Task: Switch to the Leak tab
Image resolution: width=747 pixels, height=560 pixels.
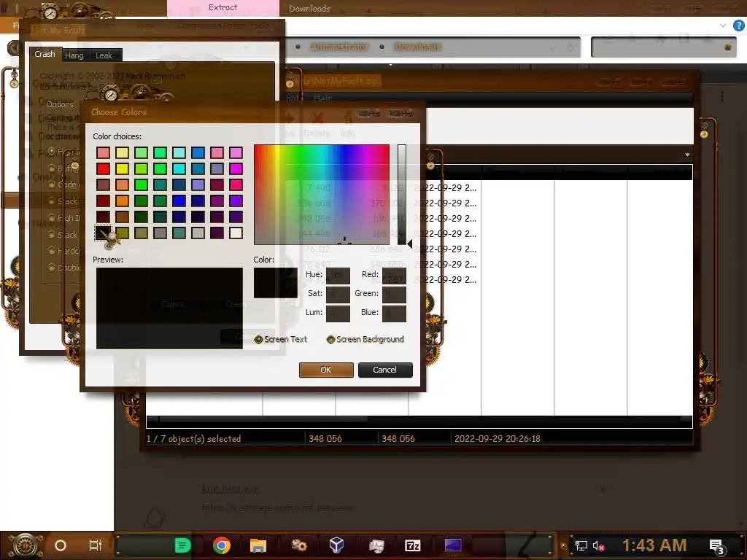Action: click(104, 55)
